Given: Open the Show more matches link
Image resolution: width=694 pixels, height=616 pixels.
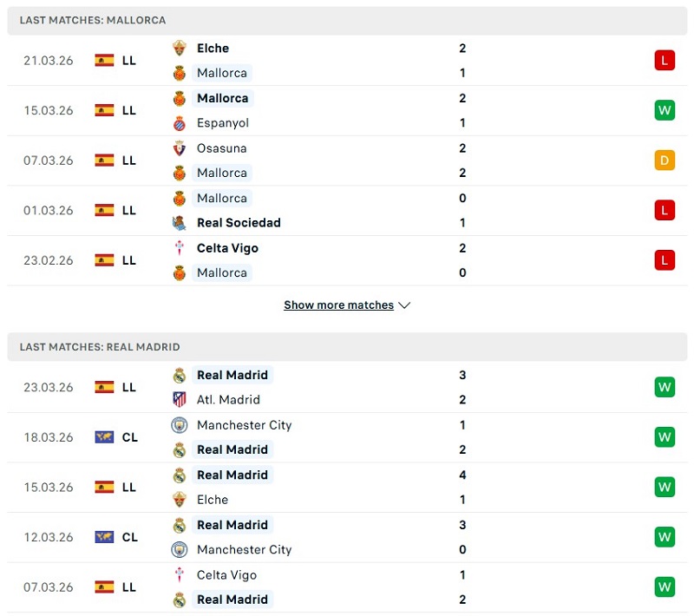Looking at the screenshot, I should click(338, 305).
